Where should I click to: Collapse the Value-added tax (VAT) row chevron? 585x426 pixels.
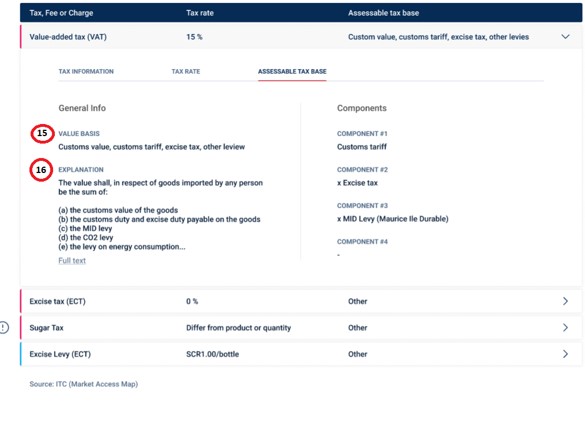tap(565, 37)
